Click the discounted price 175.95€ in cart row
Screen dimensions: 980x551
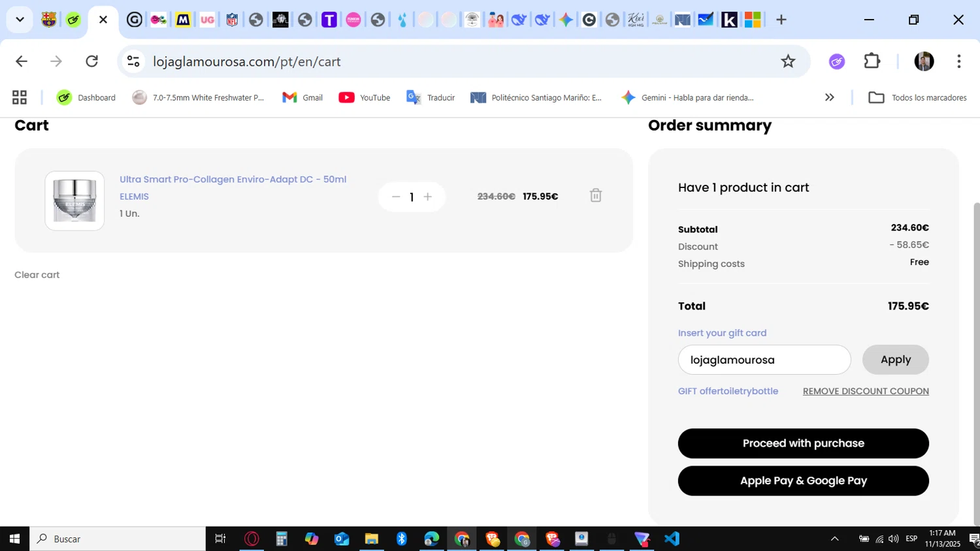[540, 197]
